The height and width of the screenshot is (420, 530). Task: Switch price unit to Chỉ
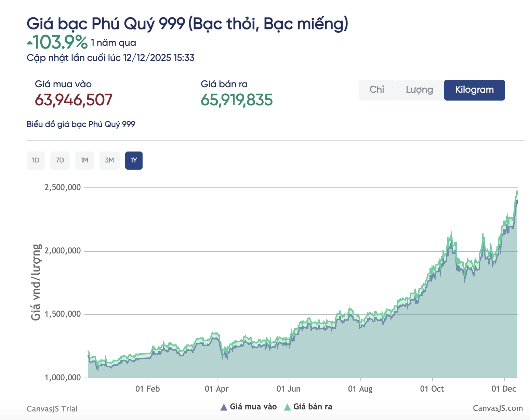(376, 90)
